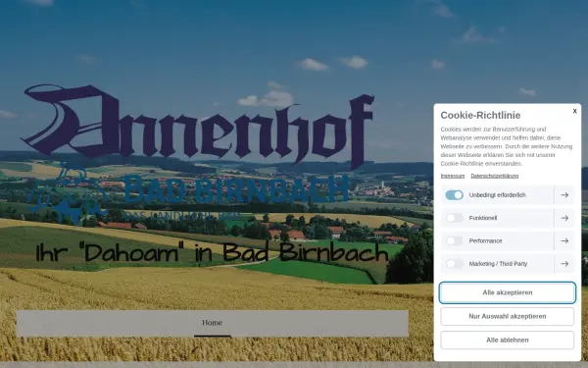Expand Funktionell details arrow
Screen dimensions: 588x368
pos(564,218)
